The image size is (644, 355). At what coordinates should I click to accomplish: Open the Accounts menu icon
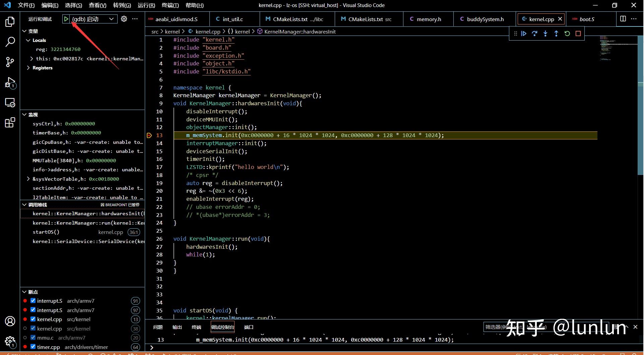point(10,321)
